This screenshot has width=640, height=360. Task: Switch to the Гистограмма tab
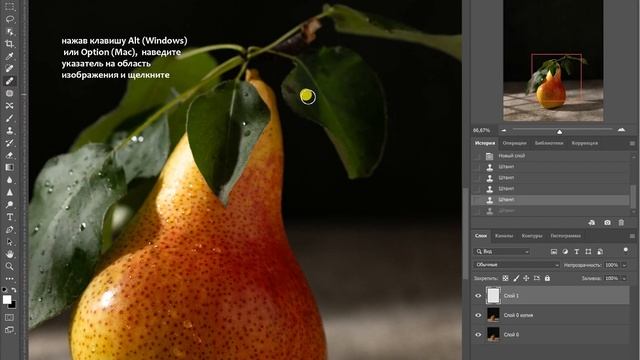click(x=565, y=236)
